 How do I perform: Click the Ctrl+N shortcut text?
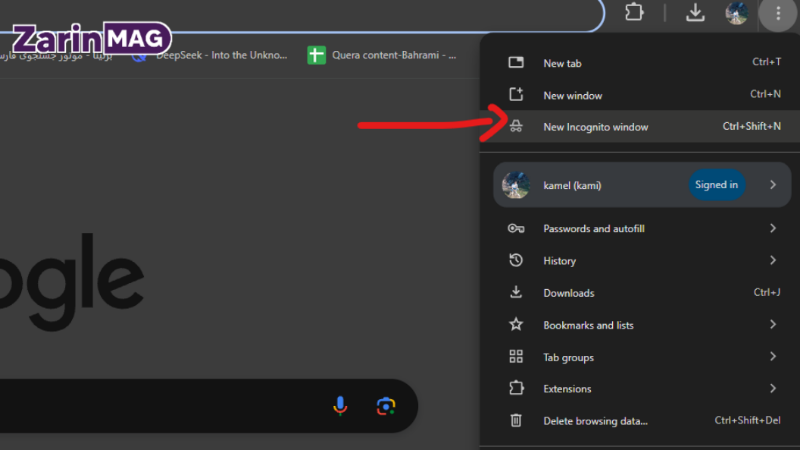point(765,94)
